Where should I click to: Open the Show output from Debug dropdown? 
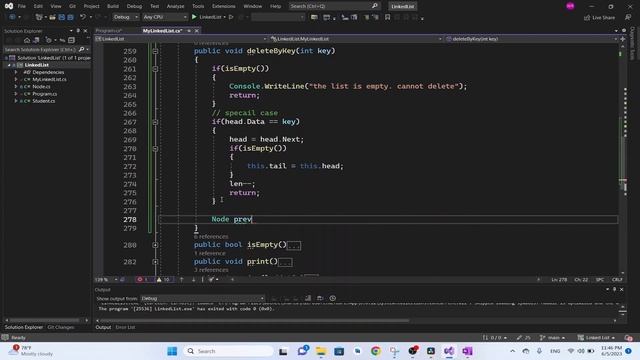coord(202,298)
